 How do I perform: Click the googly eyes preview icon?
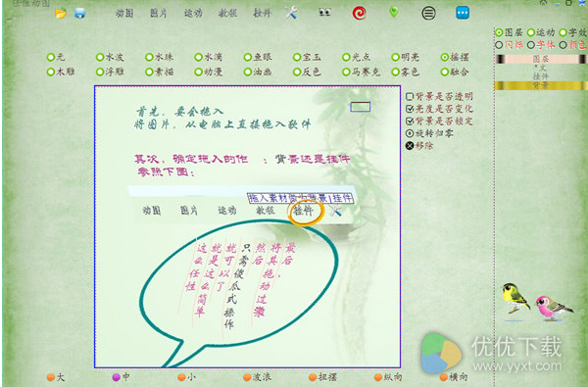click(324, 13)
